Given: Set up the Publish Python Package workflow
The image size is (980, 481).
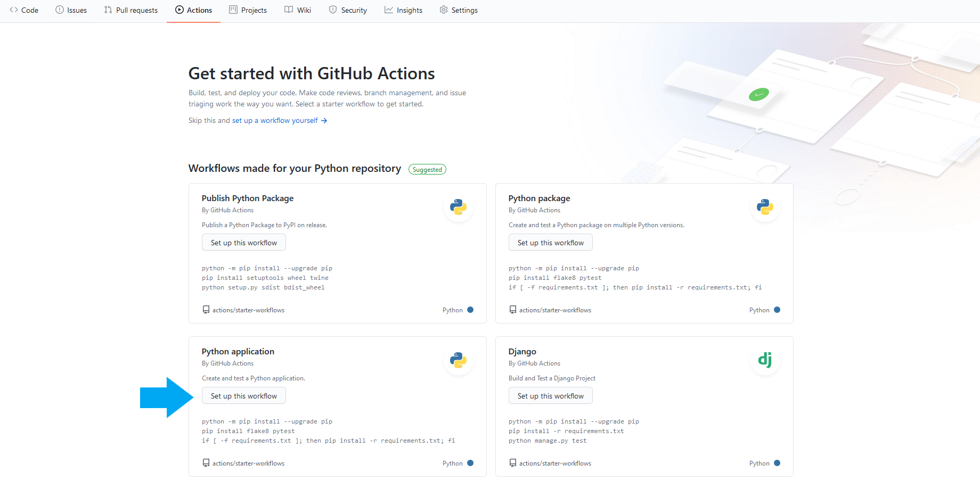Looking at the screenshot, I should [x=244, y=243].
